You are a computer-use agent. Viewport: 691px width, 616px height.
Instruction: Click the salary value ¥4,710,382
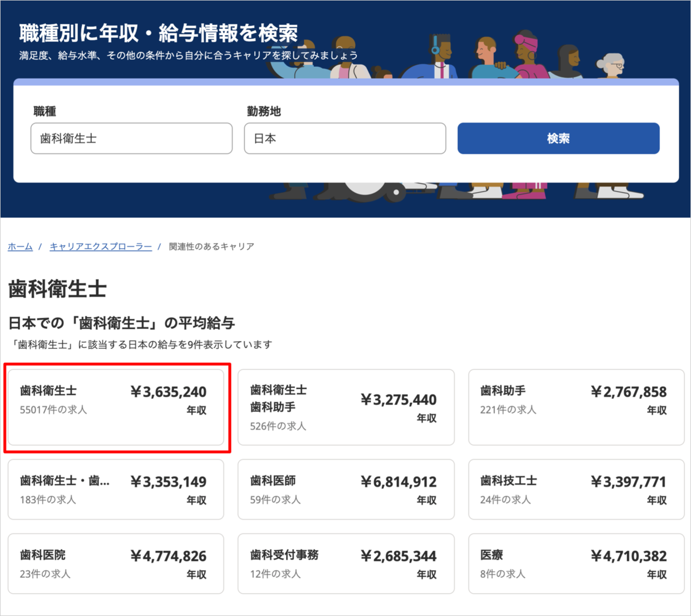[629, 556]
